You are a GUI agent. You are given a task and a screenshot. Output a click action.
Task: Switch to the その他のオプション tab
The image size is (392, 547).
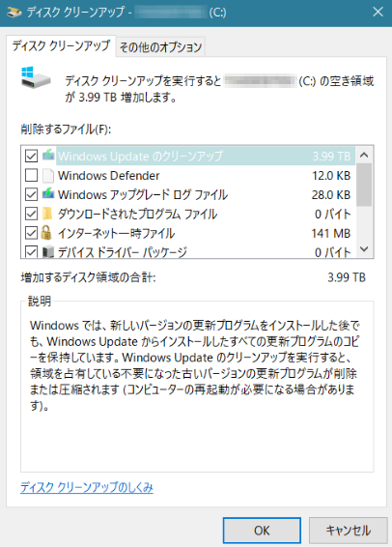point(160,46)
